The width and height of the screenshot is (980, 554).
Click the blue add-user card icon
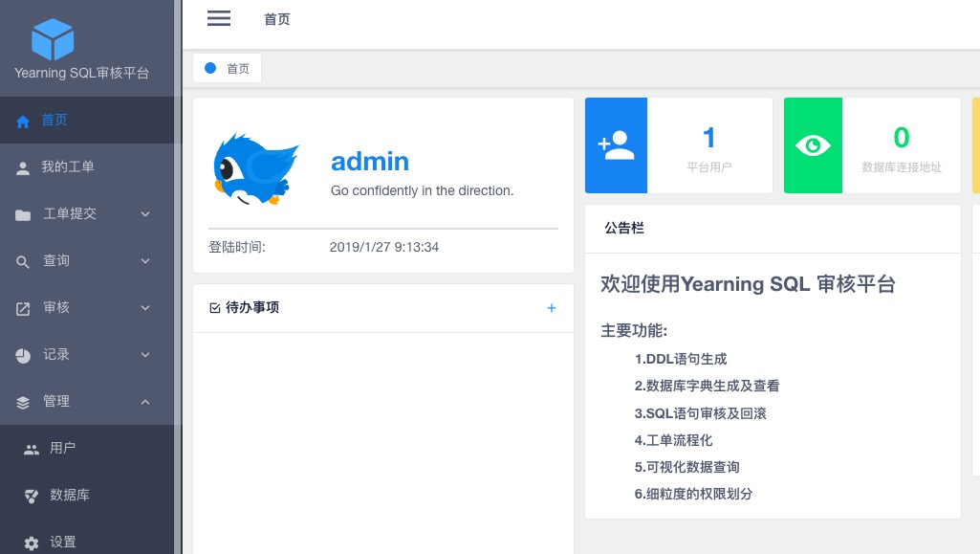pos(617,145)
